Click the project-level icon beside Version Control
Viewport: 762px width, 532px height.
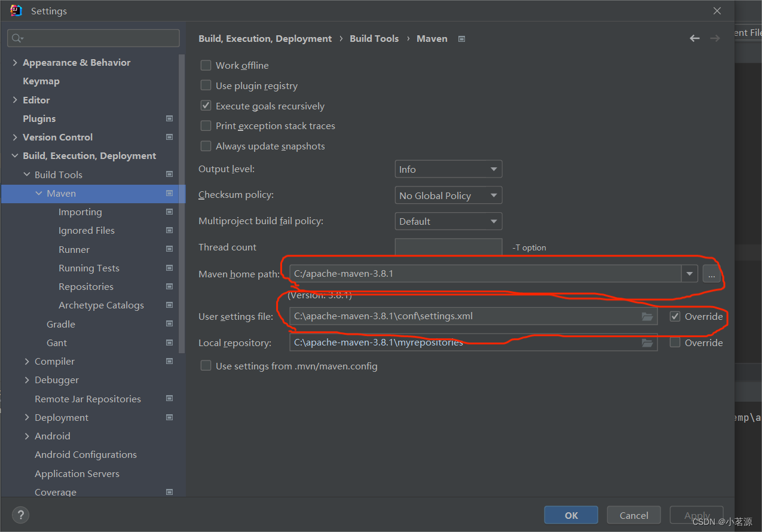click(x=169, y=137)
